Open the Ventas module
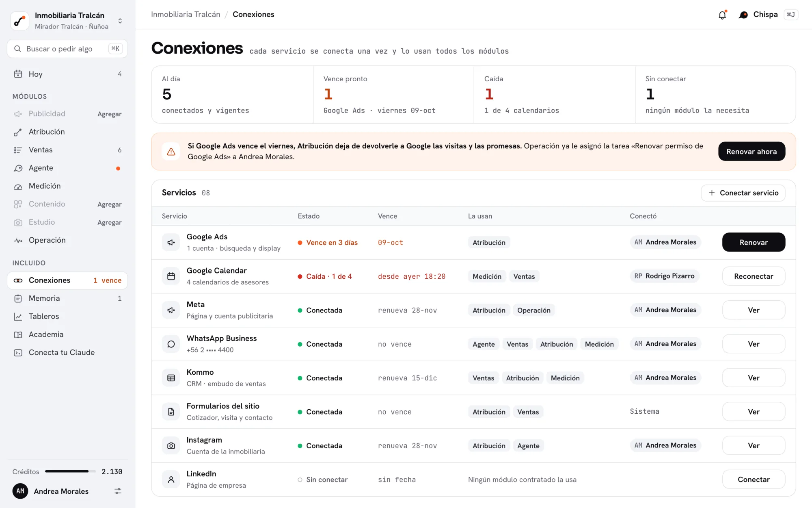 (67, 150)
